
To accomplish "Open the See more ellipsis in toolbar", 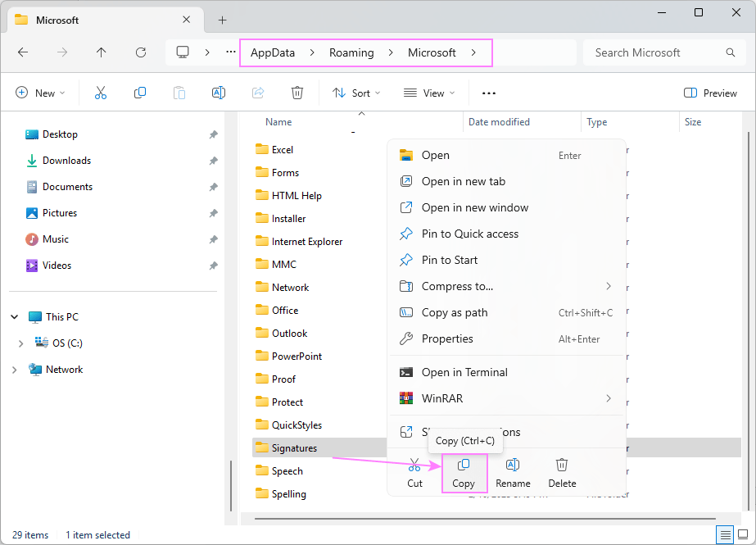I will click(x=488, y=93).
